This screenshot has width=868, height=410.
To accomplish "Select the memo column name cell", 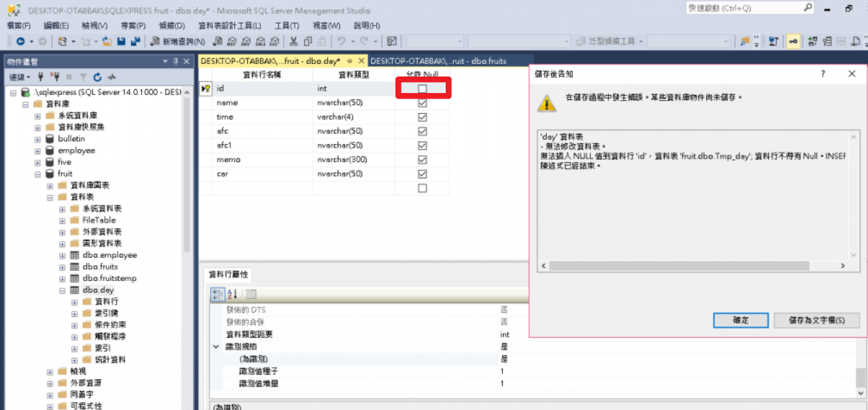I will point(262,160).
